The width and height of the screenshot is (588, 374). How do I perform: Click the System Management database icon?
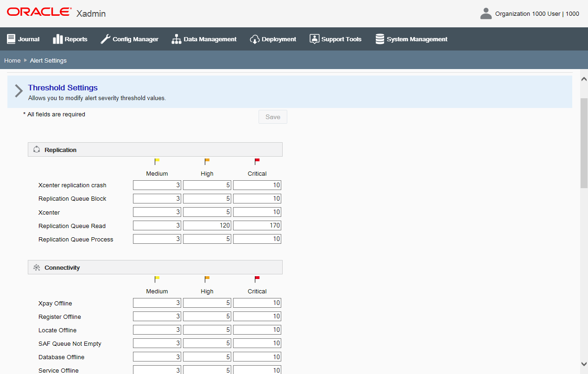380,39
